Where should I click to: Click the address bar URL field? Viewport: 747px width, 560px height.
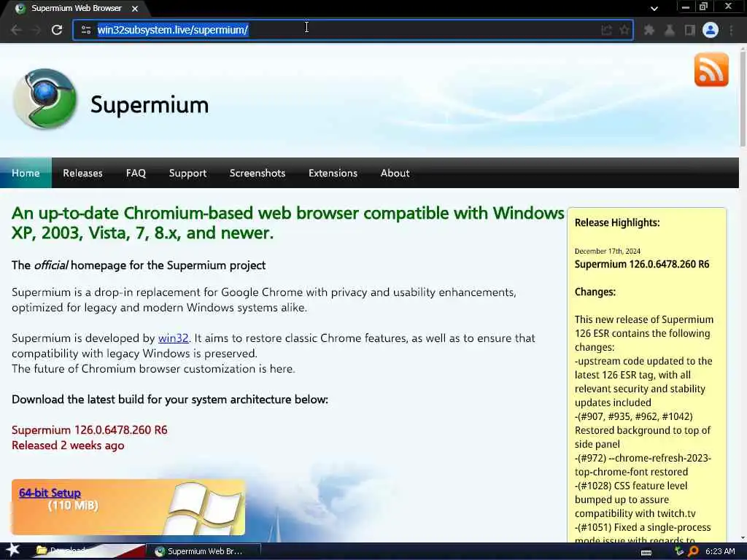tap(352, 30)
